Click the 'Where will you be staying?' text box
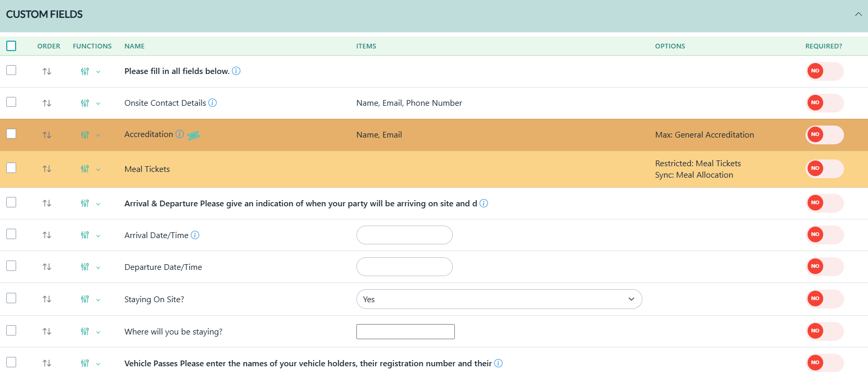The image size is (868, 372). tap(405, 331)
